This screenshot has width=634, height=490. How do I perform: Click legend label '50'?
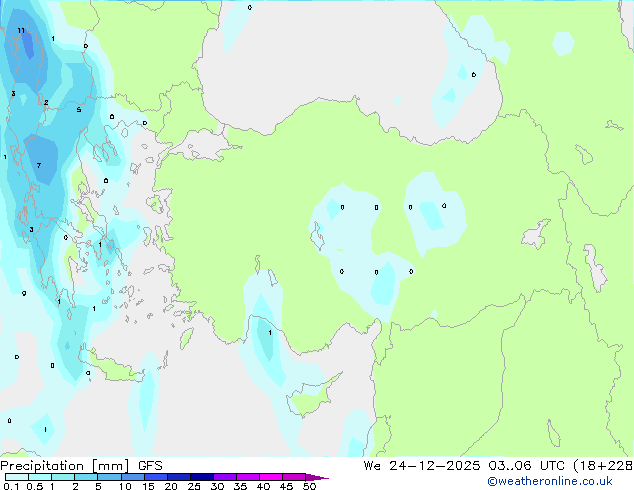tap(309, 486)
